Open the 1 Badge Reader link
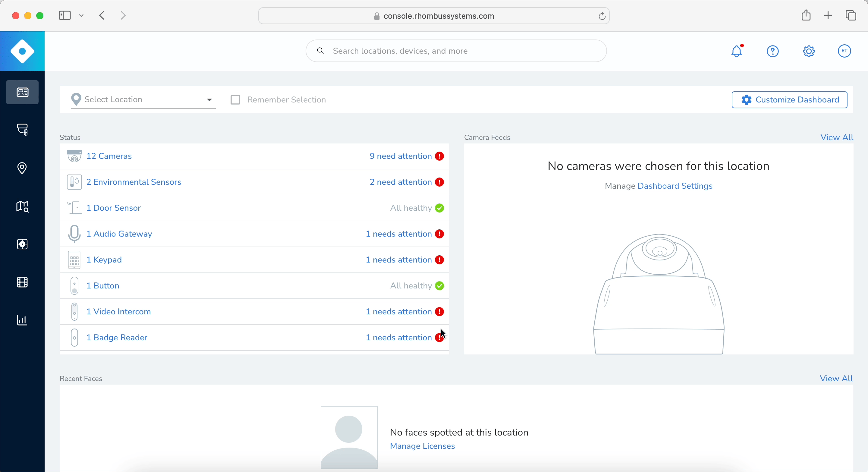 tap(117, 338)
